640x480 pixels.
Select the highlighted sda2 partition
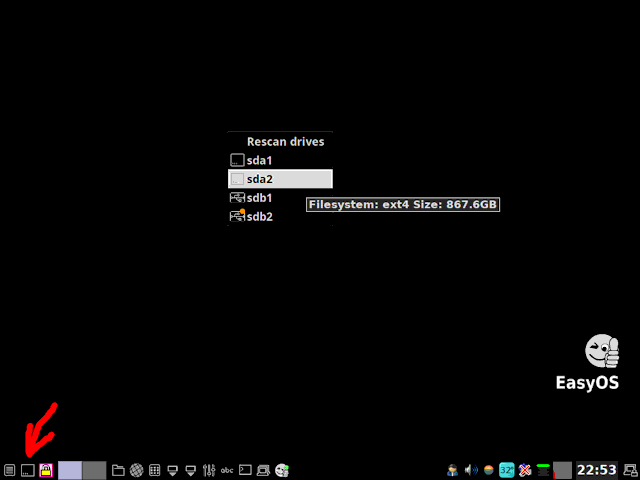[x=280, y=179]
